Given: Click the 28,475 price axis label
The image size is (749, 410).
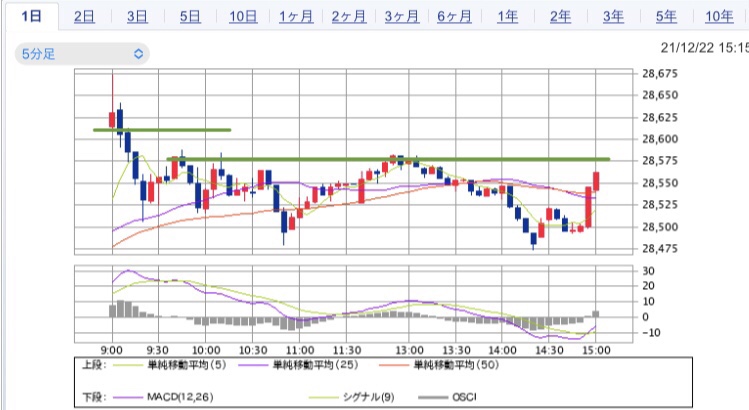Looking at the screenshot, I should coord(660,248).
